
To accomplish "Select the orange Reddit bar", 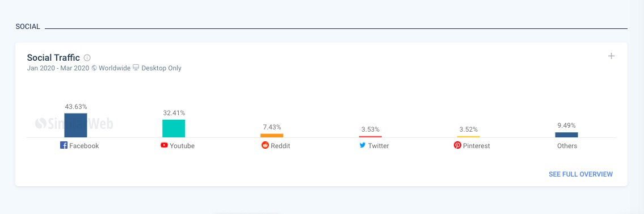I will click(272, 136).
